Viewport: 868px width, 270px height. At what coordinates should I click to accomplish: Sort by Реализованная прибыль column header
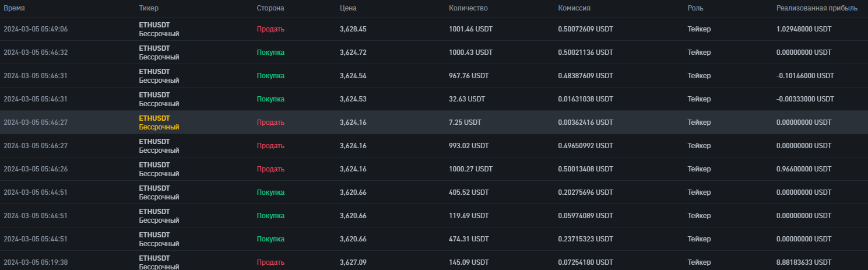pyautogui.click(x=817, y=8)
